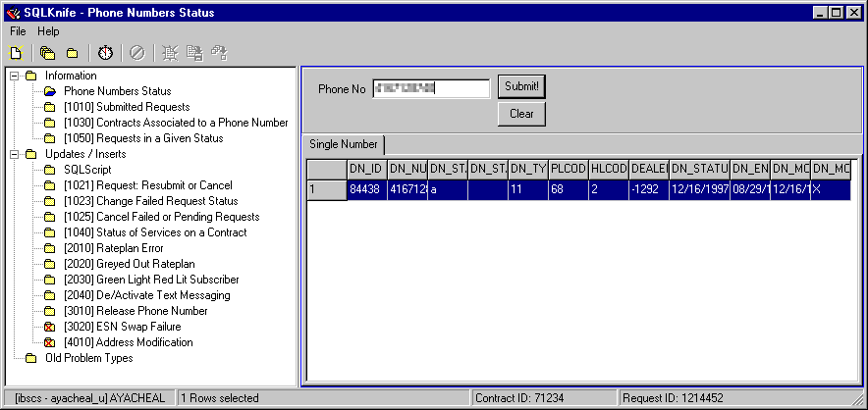The image size is (868, 410).
Task: Collapse the Information tree node
Action: point(14,76)
